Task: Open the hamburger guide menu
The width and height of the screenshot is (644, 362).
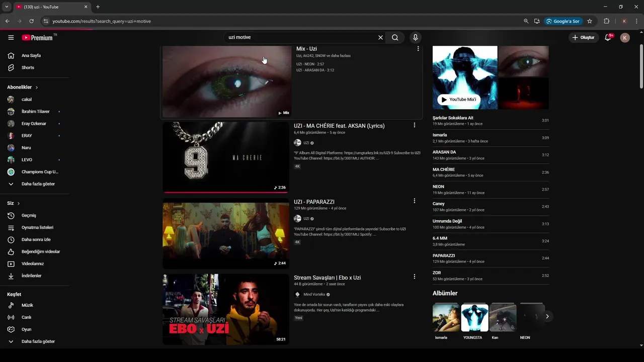Action: (11, 37)
